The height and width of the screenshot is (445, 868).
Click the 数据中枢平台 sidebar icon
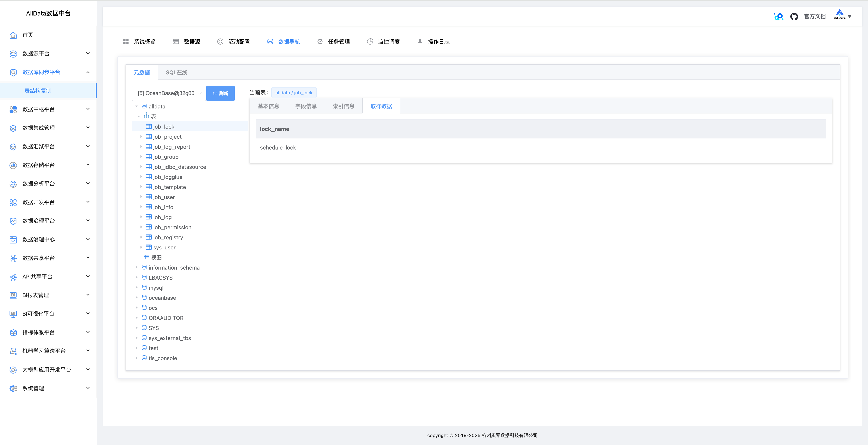pyautogui.click(x=13, y=109)
